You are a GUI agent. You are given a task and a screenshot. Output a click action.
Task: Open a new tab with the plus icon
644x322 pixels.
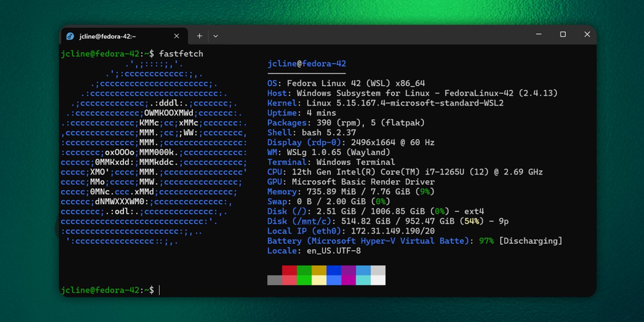click(199, 36)
